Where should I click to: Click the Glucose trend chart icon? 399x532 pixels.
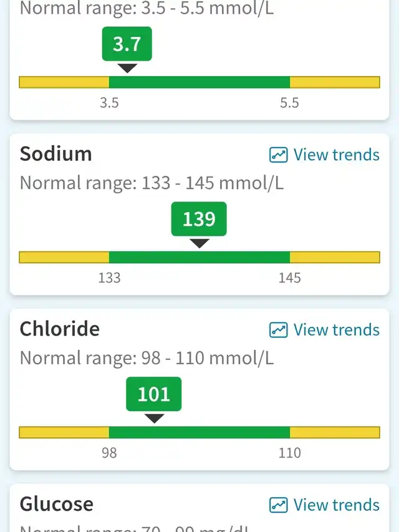(x=278, y=505)
